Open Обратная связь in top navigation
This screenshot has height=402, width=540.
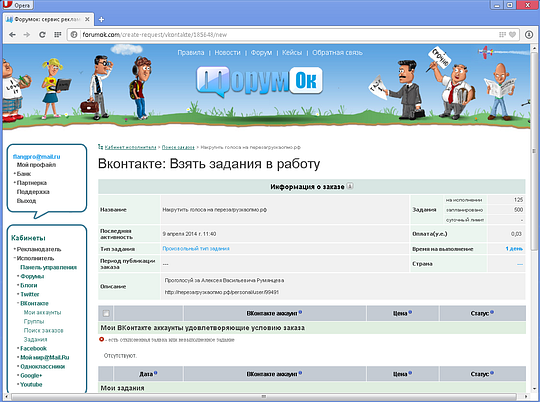point(337,53)
